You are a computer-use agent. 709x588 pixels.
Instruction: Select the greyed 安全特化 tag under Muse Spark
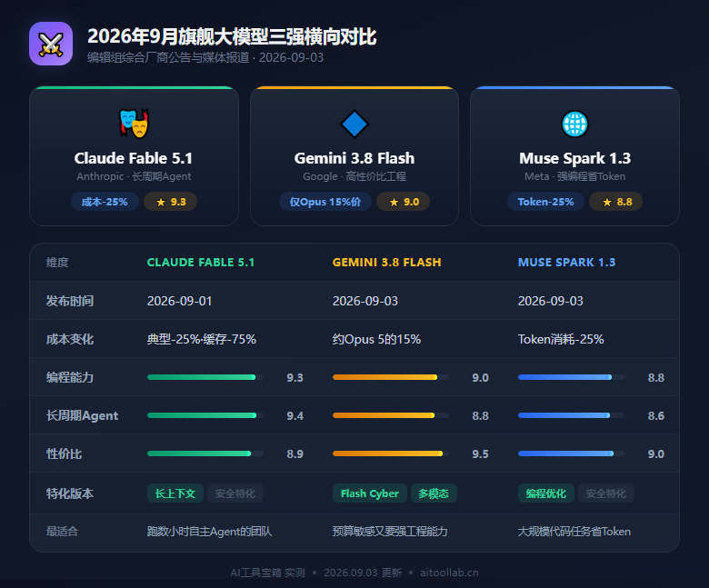click(606, 493)
